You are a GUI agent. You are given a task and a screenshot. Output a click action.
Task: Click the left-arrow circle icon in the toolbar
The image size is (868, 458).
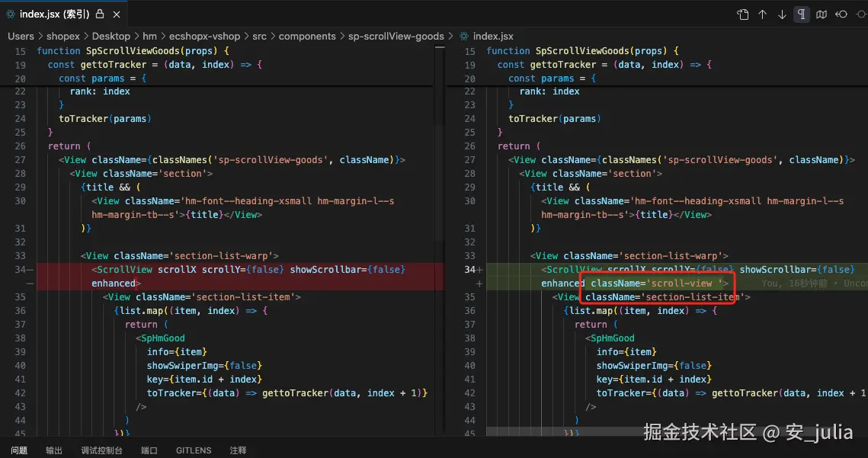pos(841,14)
